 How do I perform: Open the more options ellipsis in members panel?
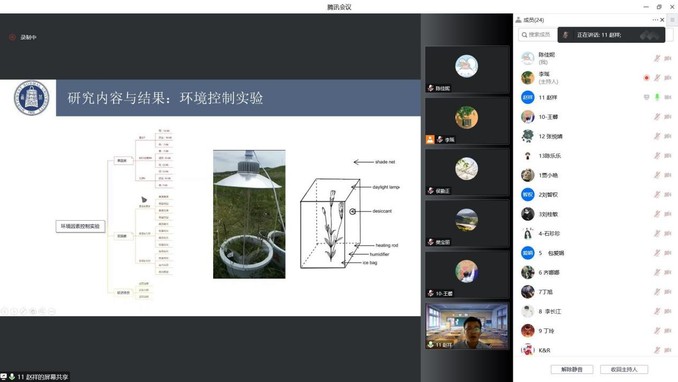point(655,20)
